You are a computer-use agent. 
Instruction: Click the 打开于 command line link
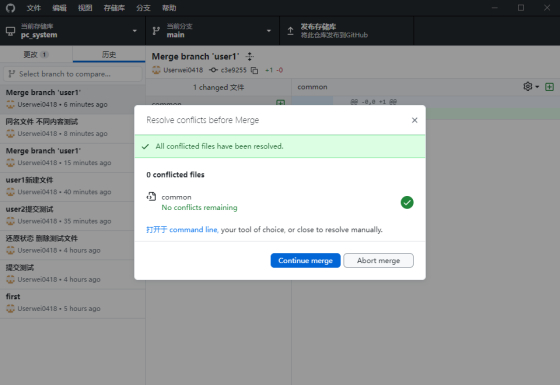[x=182, y=230]
